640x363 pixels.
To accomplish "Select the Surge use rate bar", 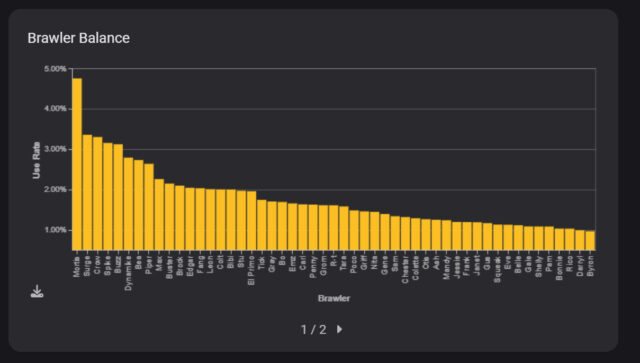I will coord(87,192).
